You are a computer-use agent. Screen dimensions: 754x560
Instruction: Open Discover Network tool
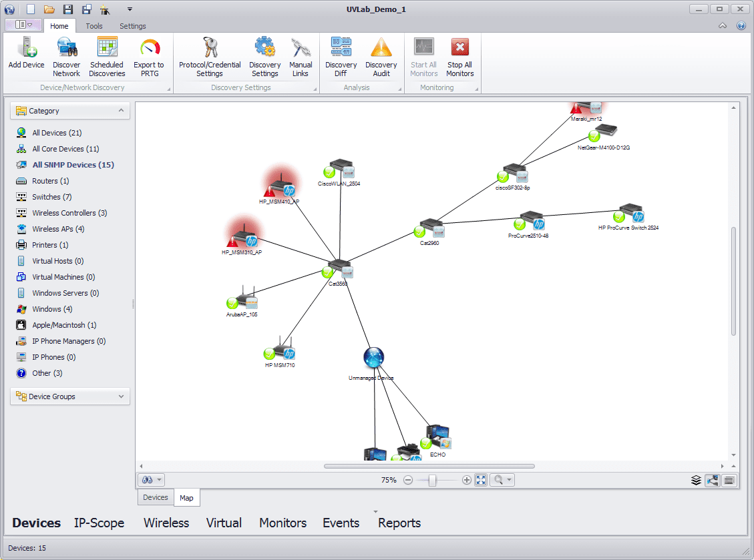[x=66, y=57]
